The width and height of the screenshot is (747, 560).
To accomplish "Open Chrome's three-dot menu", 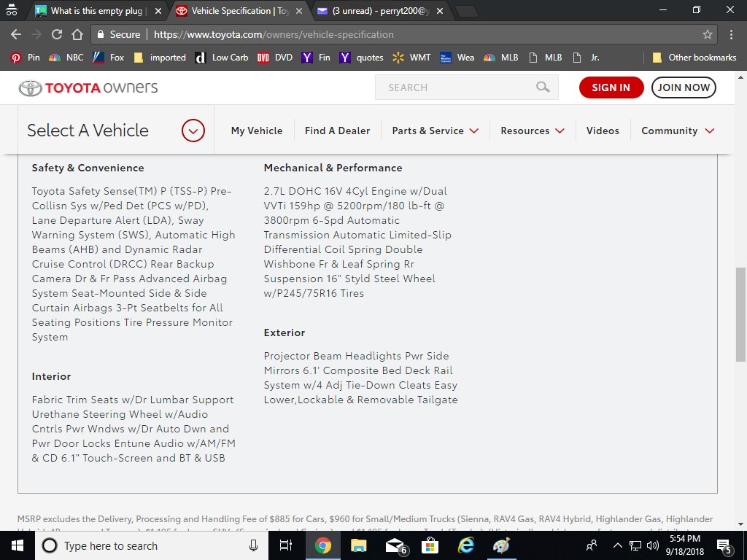I will coord(731,34).
